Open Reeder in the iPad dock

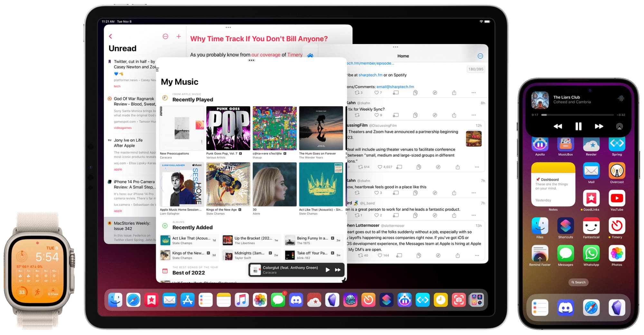click(314, 300)
